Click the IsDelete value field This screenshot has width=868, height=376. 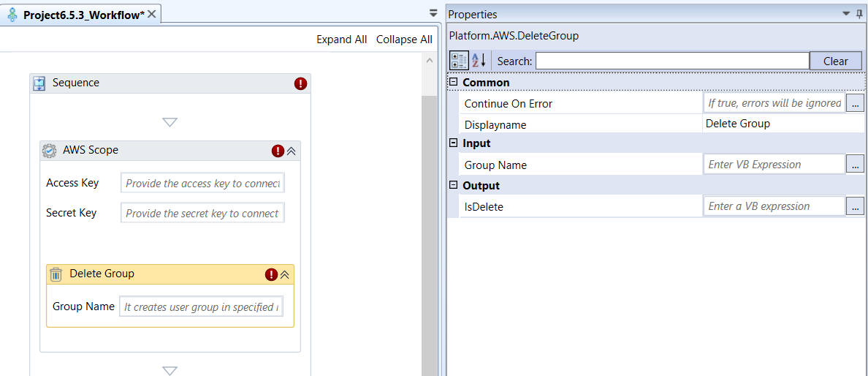point(774,206)
